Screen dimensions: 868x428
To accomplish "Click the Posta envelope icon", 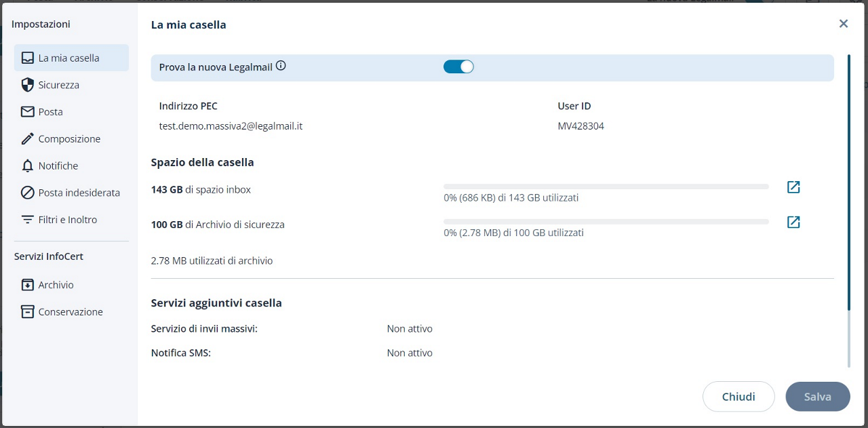I will pyautogui.click(x=28, y=112).
